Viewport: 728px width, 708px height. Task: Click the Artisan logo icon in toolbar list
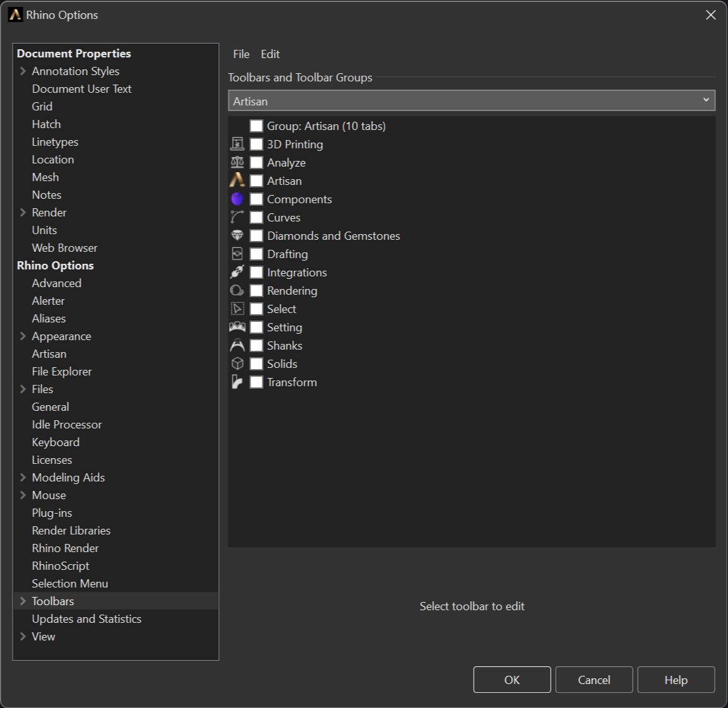coord(237,180)
